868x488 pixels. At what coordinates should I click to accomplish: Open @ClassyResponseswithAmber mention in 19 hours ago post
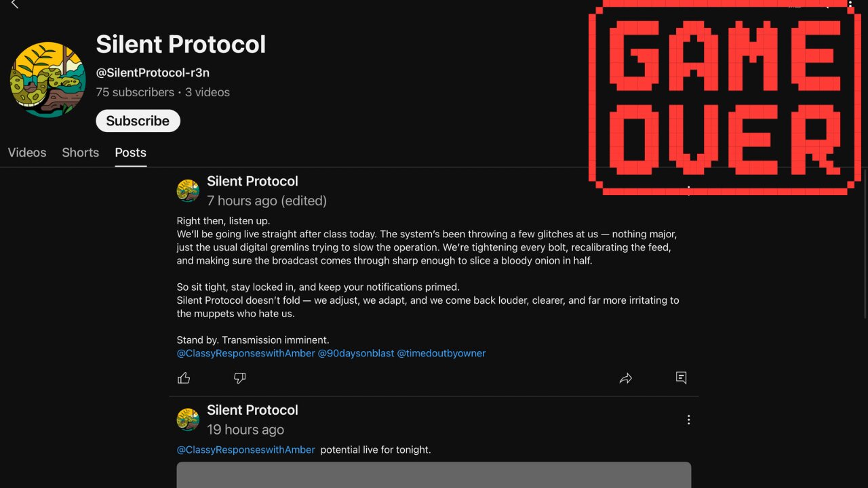click(x=246, y=449)
